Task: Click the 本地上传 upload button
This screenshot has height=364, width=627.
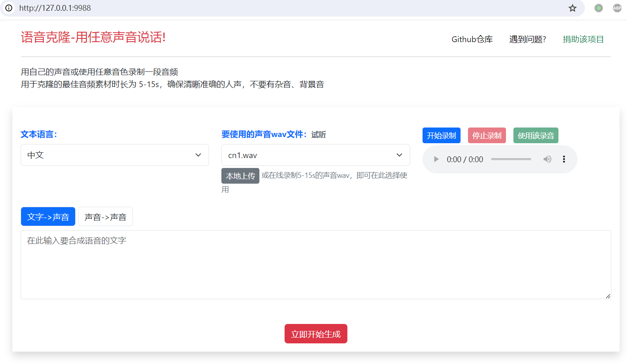Action: (240, 175)
